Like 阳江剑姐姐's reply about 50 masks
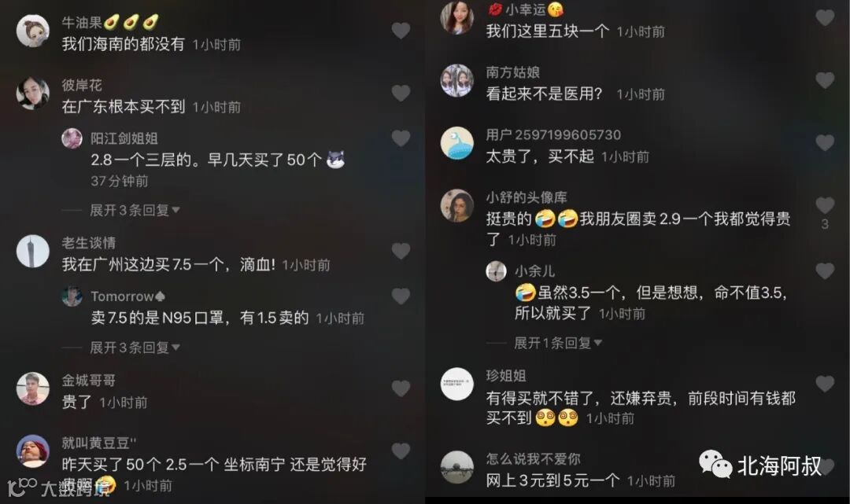 (x=401, y=138)
